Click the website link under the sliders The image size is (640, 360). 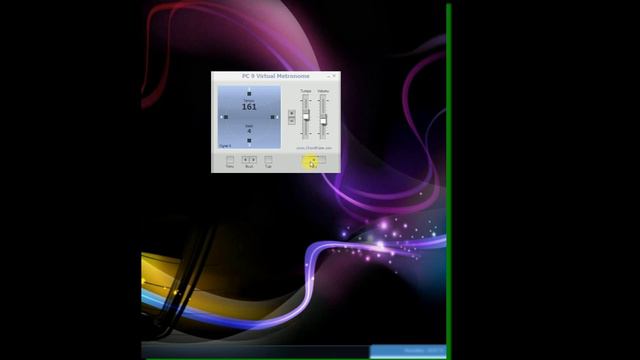[x=314, y=148]
